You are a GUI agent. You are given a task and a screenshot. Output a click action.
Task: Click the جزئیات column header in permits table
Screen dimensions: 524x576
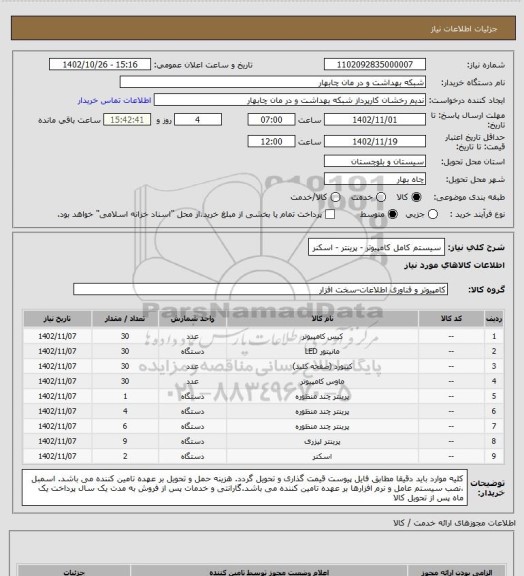pos(74,572)
